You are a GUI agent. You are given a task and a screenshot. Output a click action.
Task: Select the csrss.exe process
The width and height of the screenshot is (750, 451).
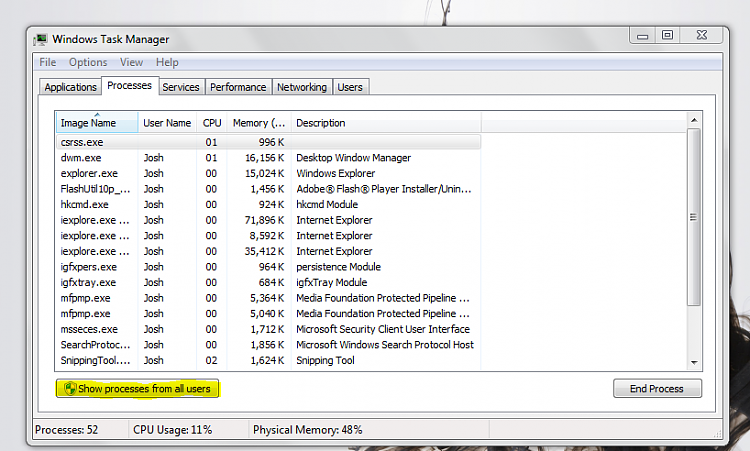pyautogui.click(x=268, y=142)
